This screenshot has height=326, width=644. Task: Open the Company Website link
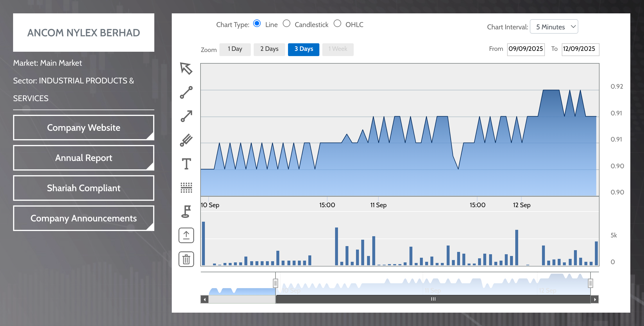[x=84, y=128]
